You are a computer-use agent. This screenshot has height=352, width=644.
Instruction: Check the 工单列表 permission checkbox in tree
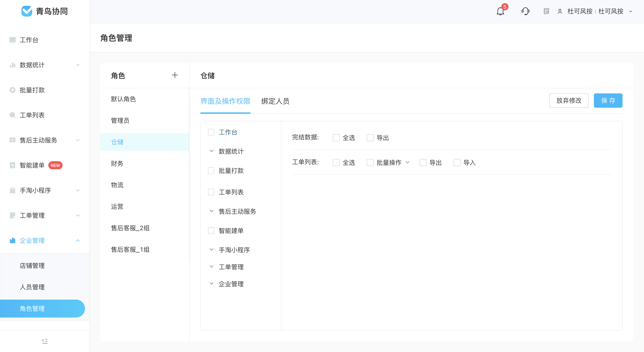(211, 192)
